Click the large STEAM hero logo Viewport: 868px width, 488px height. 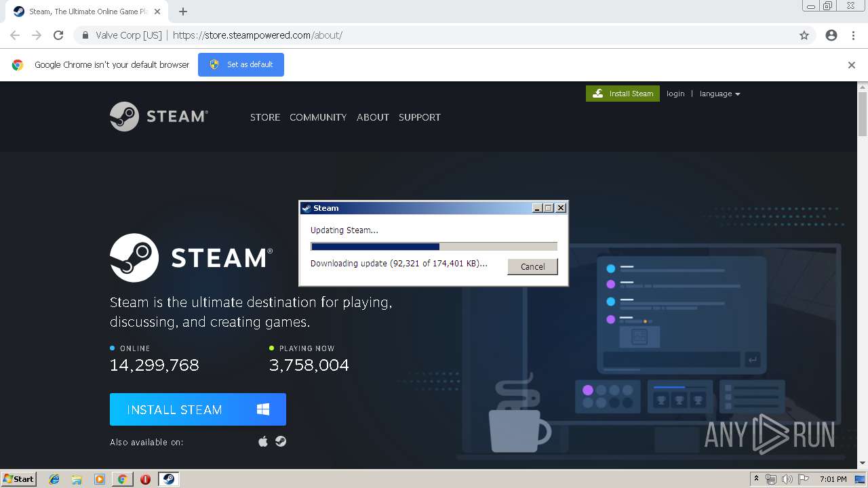click(x=191, y=258)
